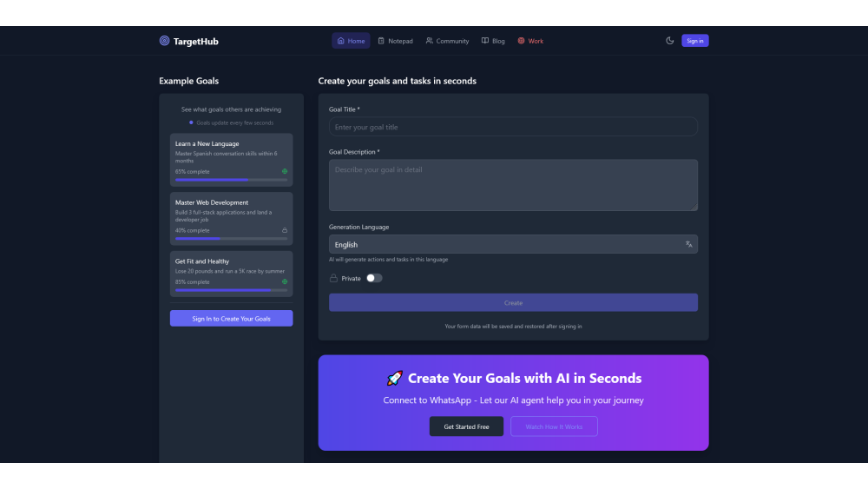Click the 'Generation Language' label
The image size is (868, 489).
[x=358, y=227]
